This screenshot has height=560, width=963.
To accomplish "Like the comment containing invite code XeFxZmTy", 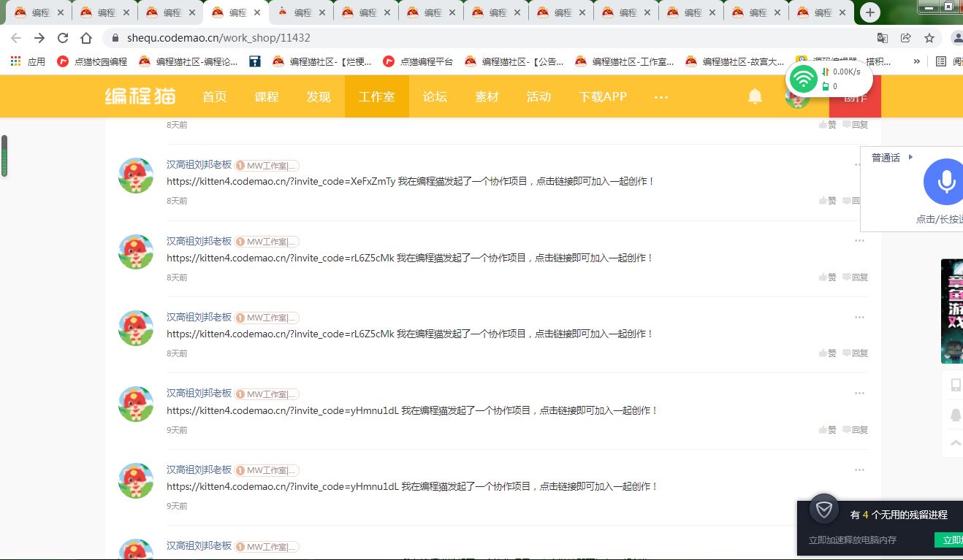I will (828, 201).
